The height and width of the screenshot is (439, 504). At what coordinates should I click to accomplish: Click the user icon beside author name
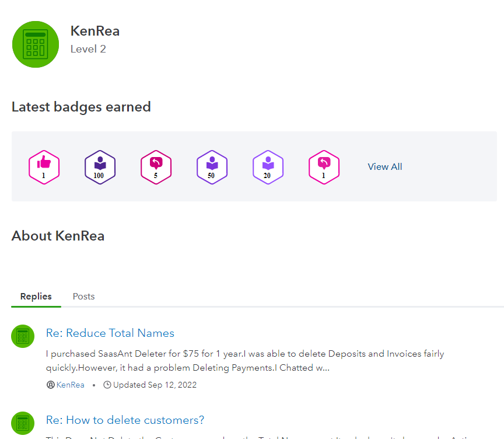(50, 385)
